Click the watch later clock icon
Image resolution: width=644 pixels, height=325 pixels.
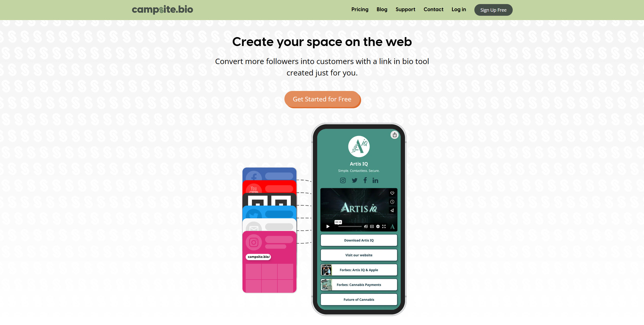(392, 202)
